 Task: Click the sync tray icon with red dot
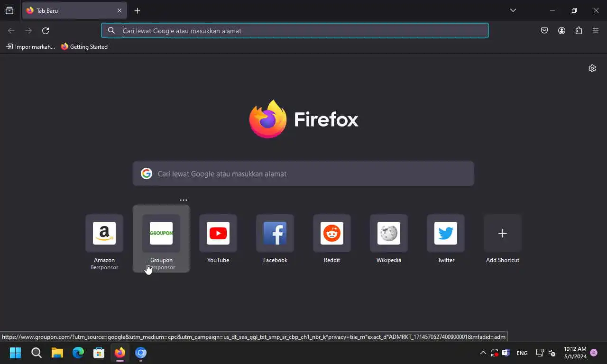pyautogui.click(x=495, y=353)
